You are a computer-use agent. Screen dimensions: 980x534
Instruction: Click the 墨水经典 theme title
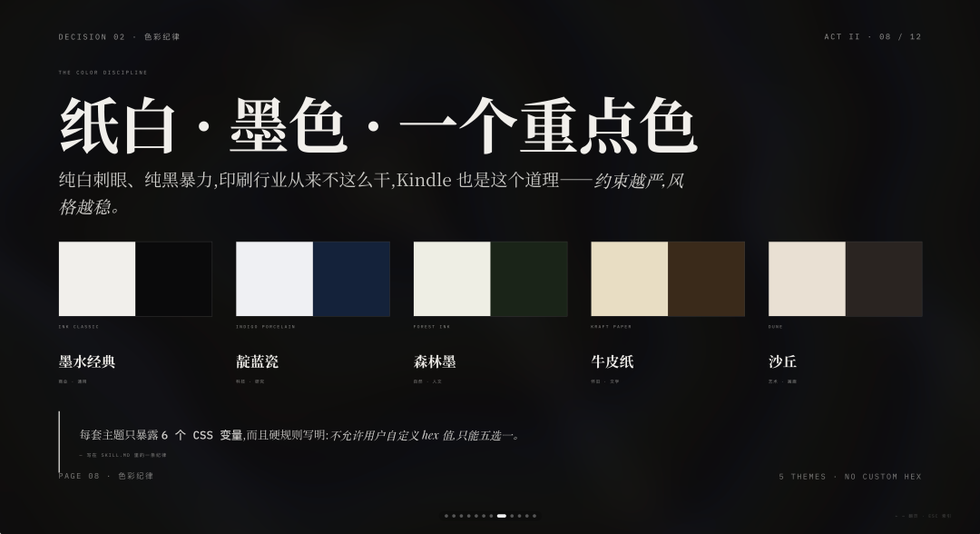(87, 361)
